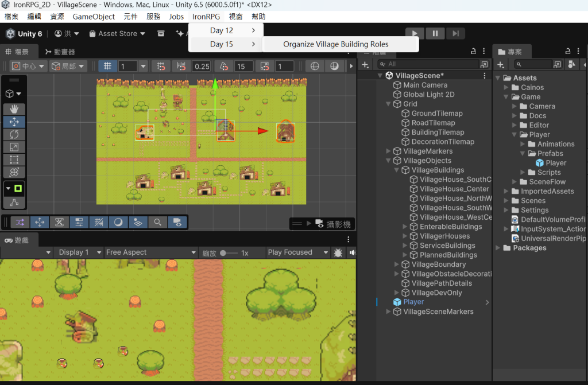Viewport: 588px width, 385px height.
Task: Click the Pause button
Action: pos(435,33)
